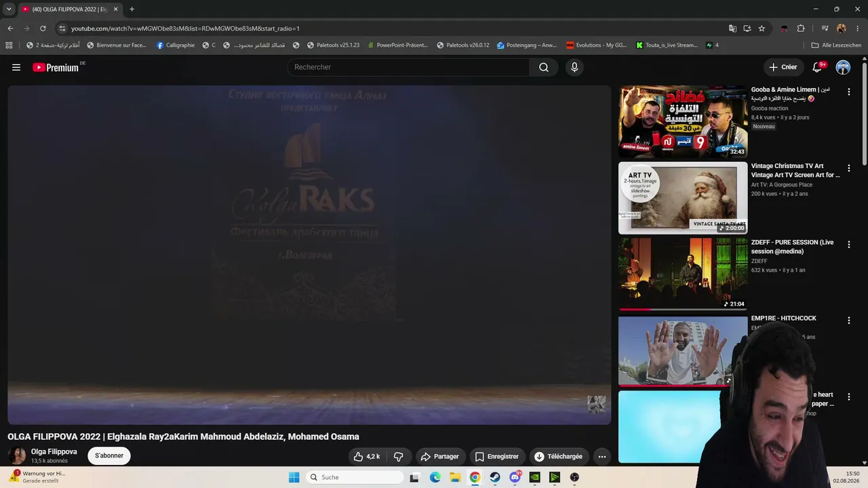This screenshot has height=488, width=868.
Task: Open the Windows Start menu
Action: pyautogui.click(x=294, y=477)
